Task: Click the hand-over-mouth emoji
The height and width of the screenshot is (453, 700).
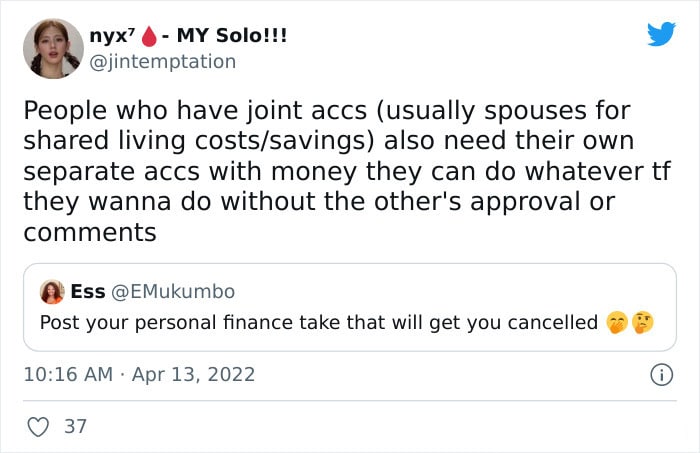Action: click(617, 323)
